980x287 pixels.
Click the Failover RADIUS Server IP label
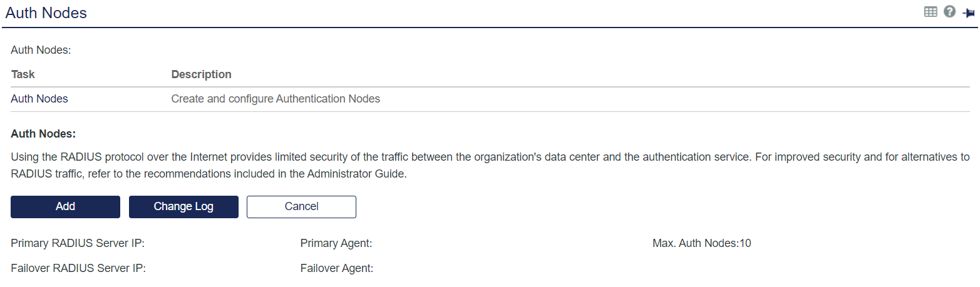click(x=78, y=269)
